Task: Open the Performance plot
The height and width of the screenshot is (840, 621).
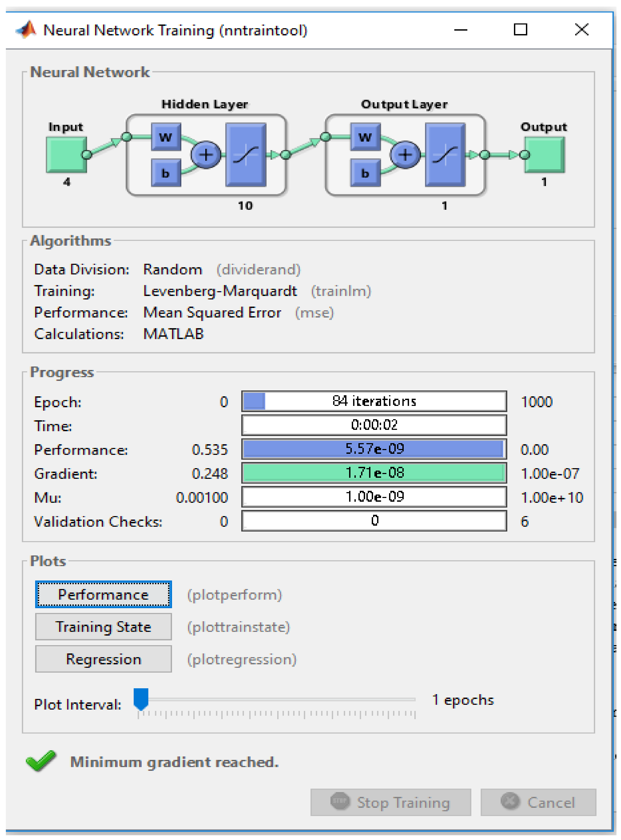Action: (103, 595)
